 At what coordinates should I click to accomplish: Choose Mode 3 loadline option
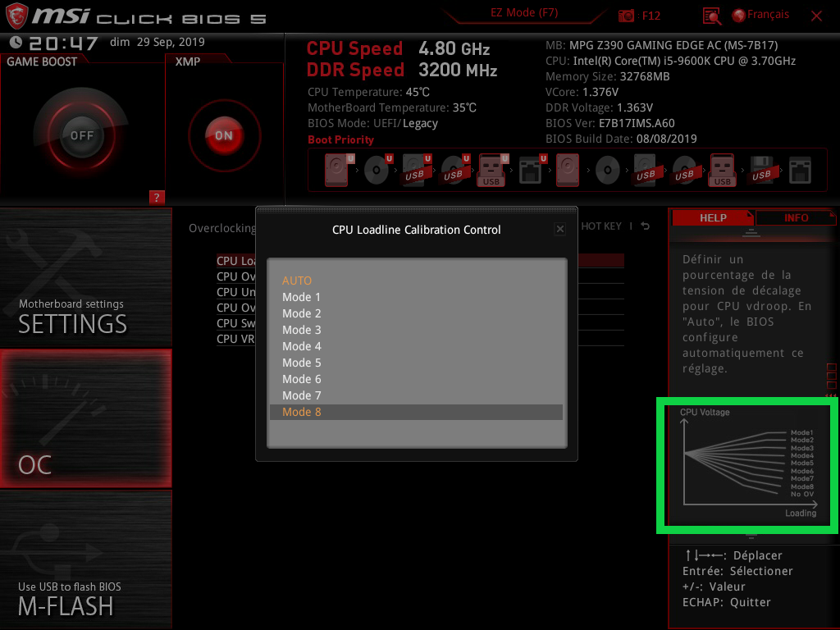[416, 330]
